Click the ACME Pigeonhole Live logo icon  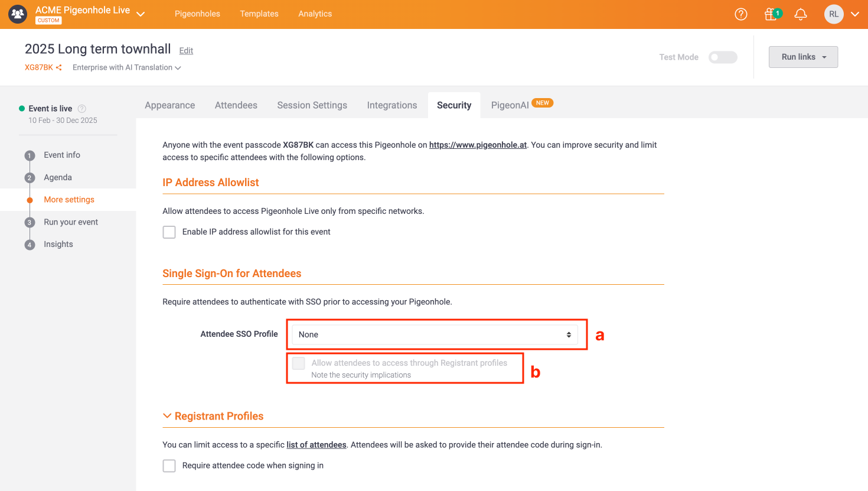pos(18,14)
